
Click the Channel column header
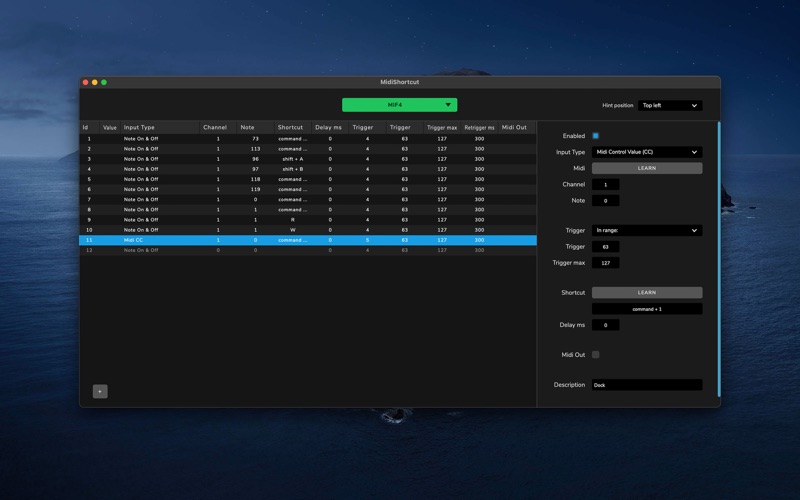point(218,127)
